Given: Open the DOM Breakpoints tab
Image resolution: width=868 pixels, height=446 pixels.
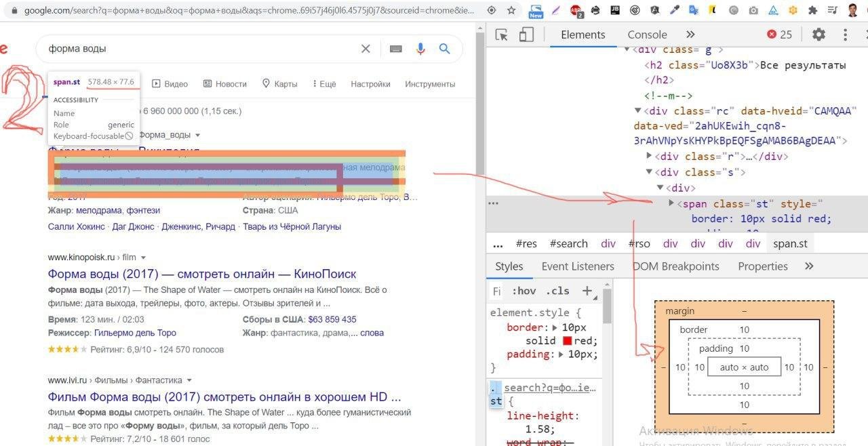Looking at the screenshot, I should tap(676, 266).
